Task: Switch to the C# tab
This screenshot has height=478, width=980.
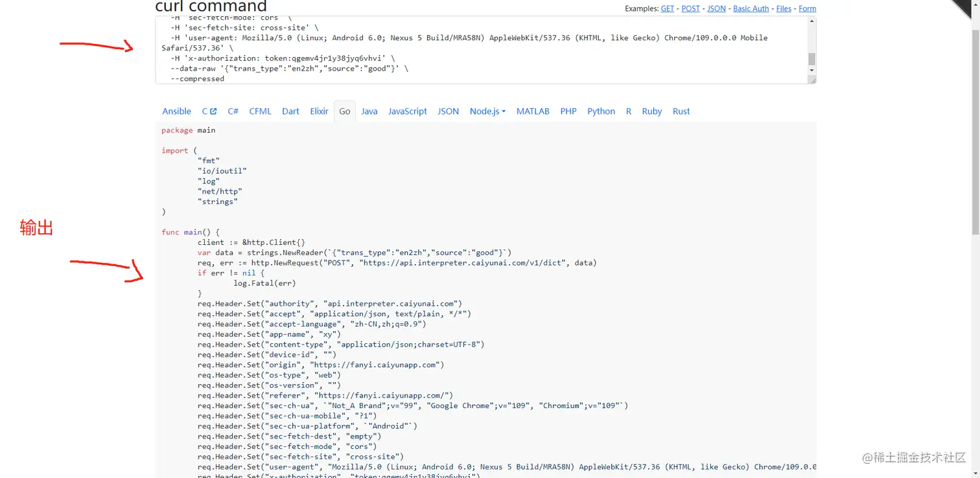Action: (233, 111)
